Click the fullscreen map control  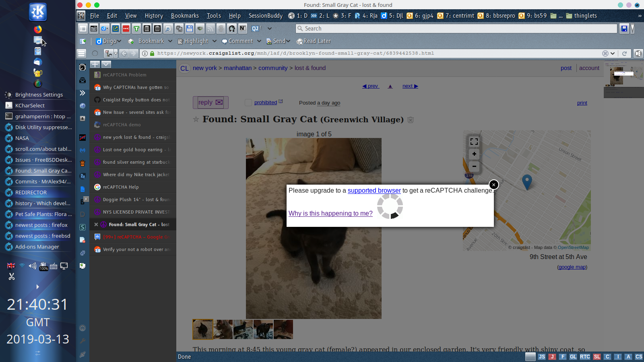pos(474,142)
